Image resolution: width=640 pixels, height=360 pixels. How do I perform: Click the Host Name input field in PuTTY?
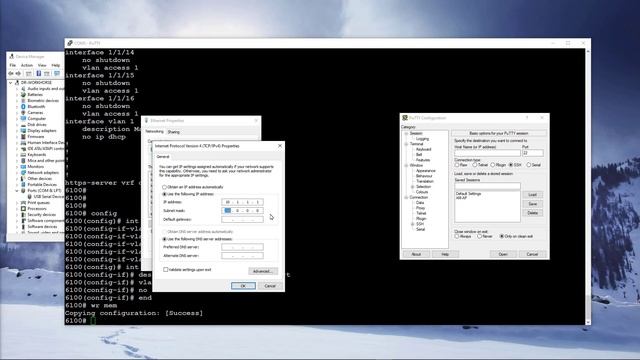[x=487, y=153]
